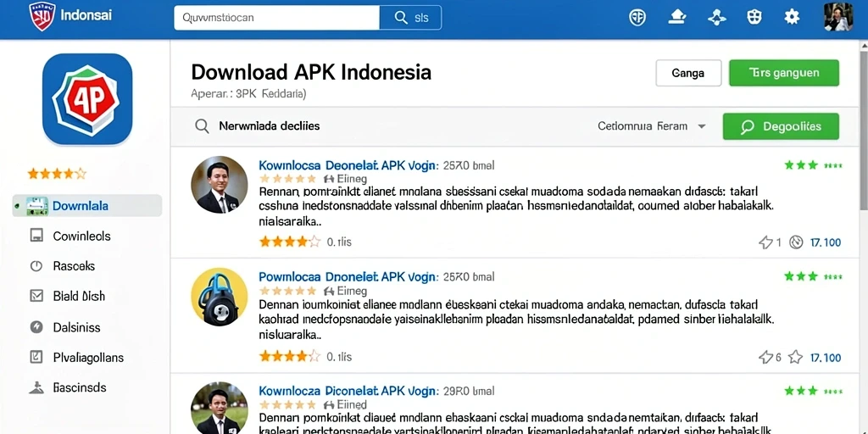Click the app star rating in sidebar

57,174
